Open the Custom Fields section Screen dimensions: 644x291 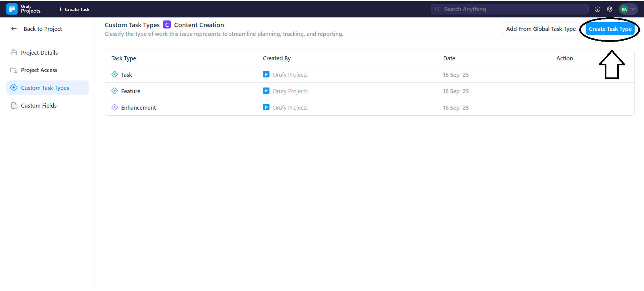pos(39,106)
